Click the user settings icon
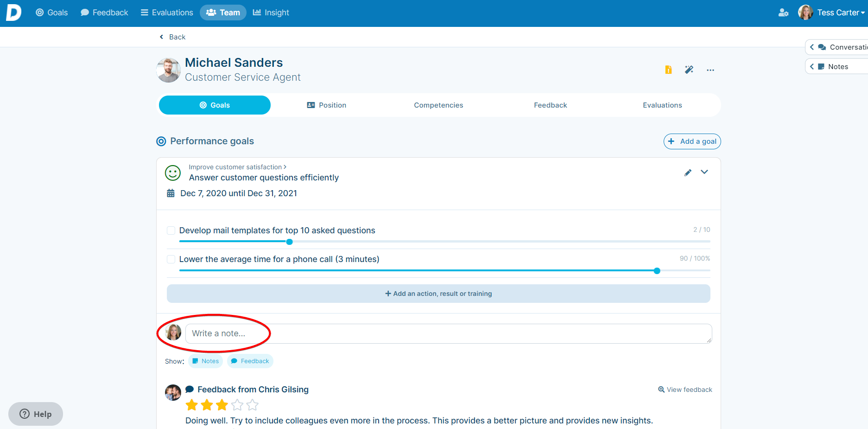This screenshot has width=868, height=429. pyautogui.click(x=783, y=13)
